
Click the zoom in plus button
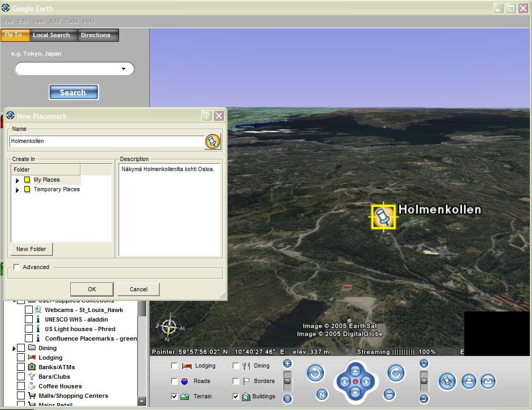[x=287, y=363]
